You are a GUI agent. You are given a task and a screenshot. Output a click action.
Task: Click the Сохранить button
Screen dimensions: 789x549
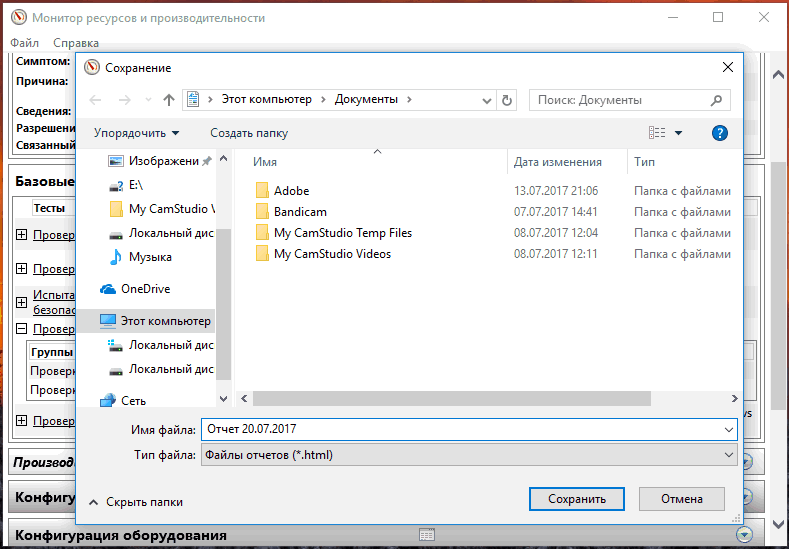pos(577,499)
